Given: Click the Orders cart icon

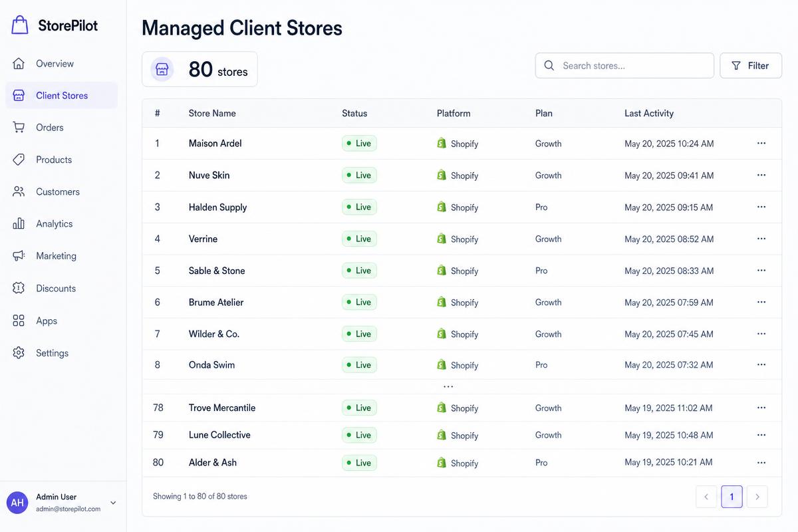Looking at the screenshot, I should tap(19, 128).
